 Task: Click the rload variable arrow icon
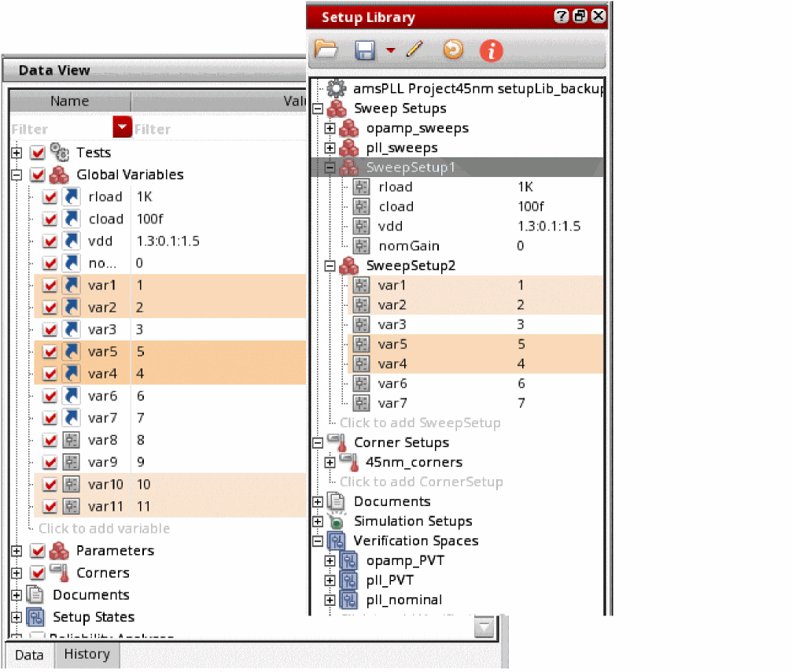[x=72, y=197]
